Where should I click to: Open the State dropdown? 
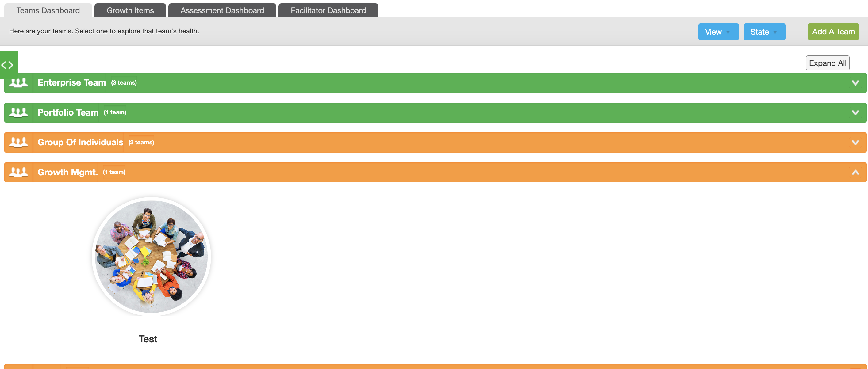tap(764, 32)
